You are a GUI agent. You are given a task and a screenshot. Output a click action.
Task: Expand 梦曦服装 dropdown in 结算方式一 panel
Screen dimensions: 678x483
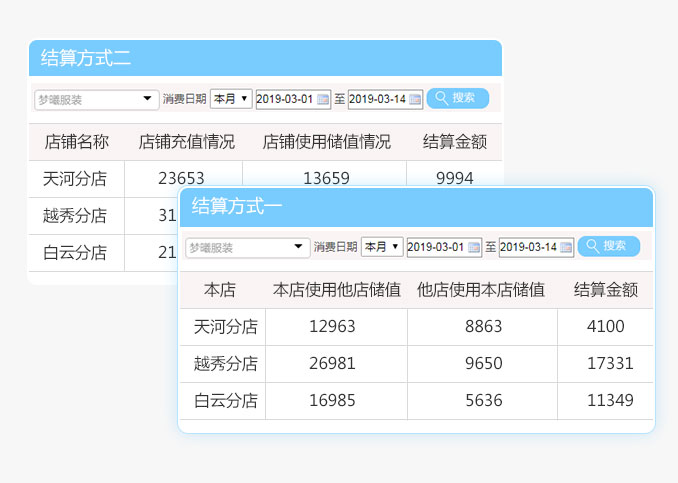[x=299, y=247]
